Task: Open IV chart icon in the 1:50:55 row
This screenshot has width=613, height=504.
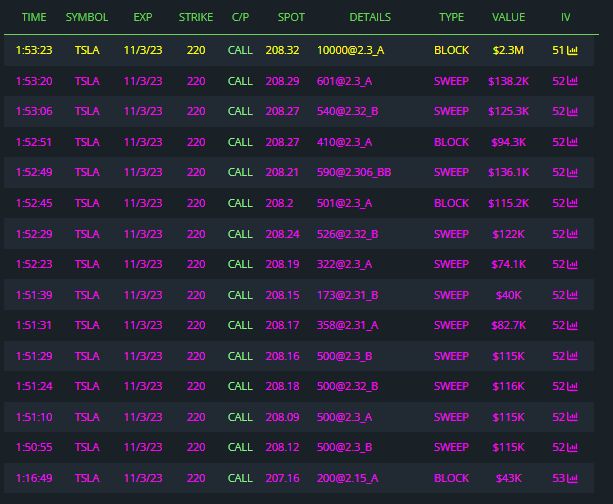Action: pyautogui.click(x=572, y=447)
